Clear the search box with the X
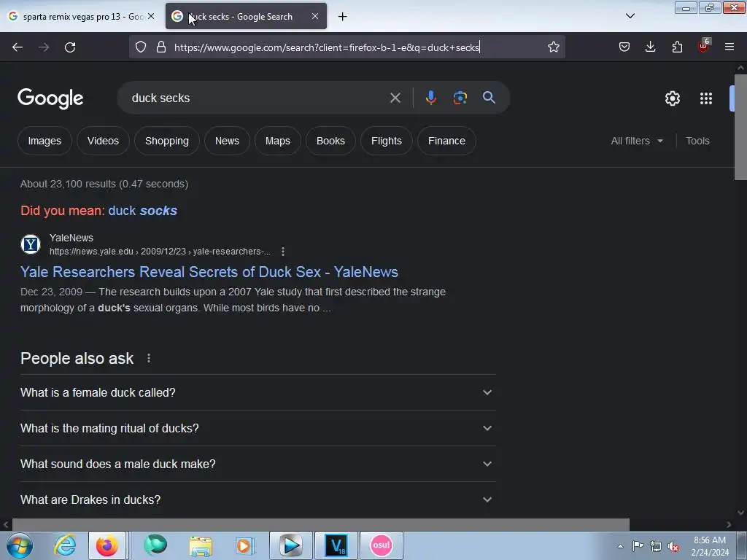Viewport: 747px width, 560px height. [x=395, y=98]
